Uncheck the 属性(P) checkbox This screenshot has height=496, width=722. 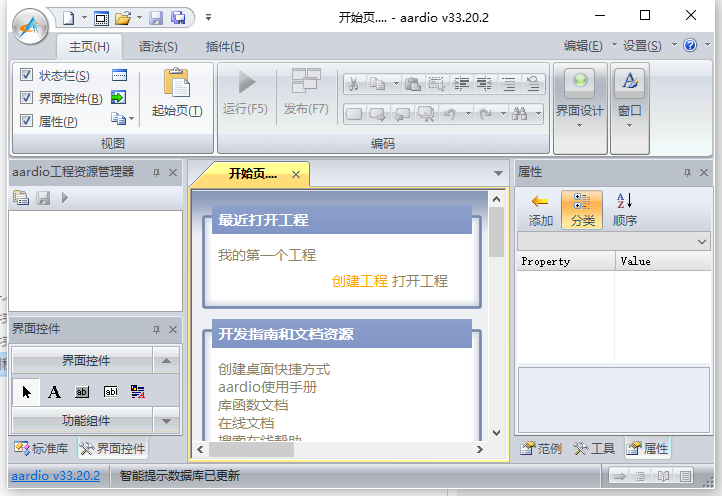[26, 121]
